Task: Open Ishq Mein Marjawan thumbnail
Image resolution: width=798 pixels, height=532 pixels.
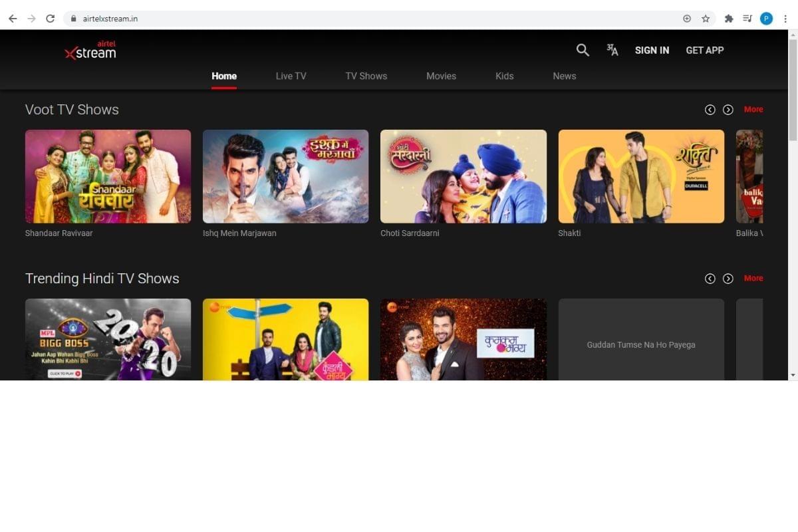Action: pos(285,176)
